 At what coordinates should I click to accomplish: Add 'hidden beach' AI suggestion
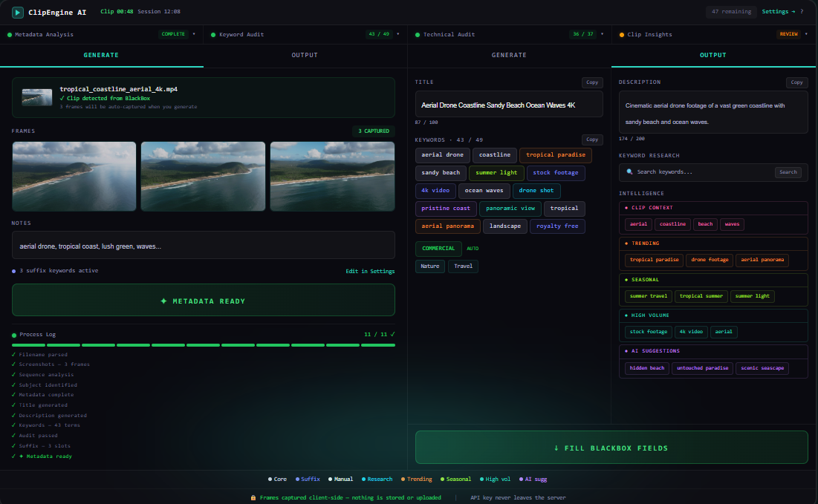point(647,368)
